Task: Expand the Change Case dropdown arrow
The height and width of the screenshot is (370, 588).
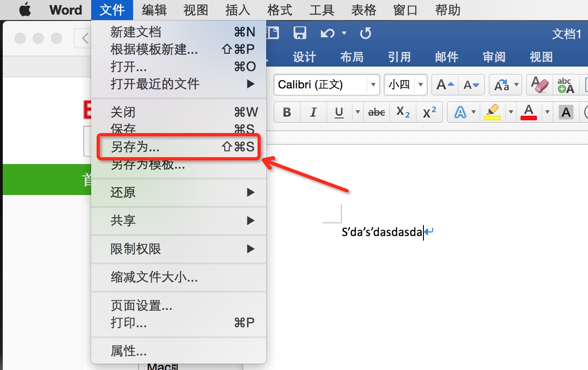Action: [x=516, y=85]
